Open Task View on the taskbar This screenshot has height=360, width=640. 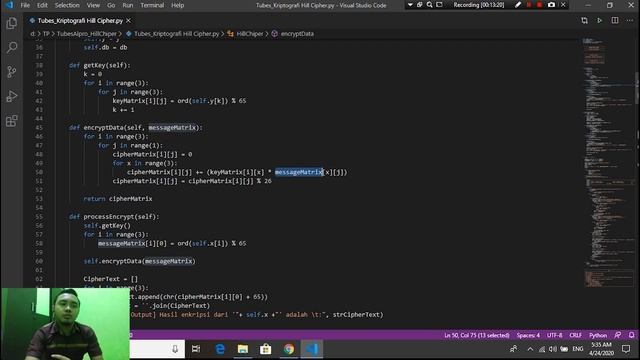click(196, 349)
